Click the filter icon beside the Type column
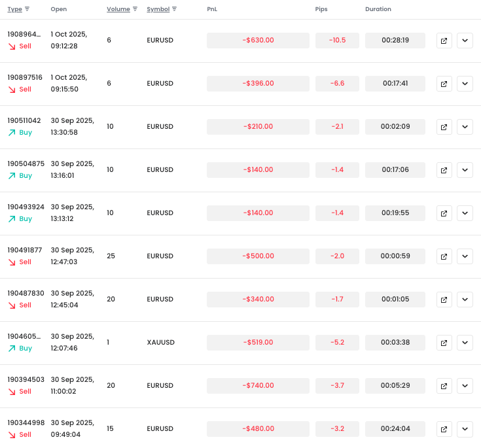This screenshot has width=481, height=448. point(27,10)
